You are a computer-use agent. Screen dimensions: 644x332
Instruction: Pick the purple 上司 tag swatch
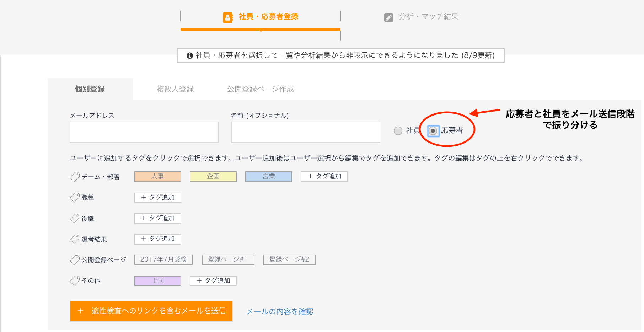157,281
